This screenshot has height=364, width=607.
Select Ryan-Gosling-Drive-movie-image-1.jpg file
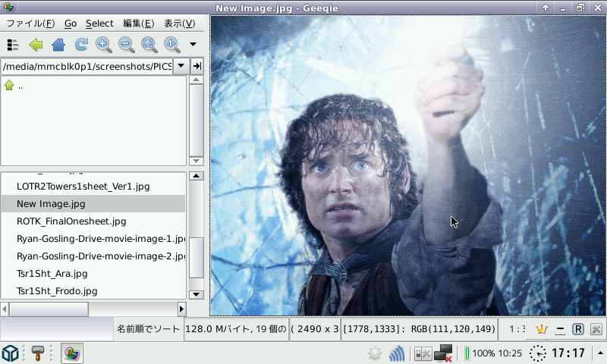coord(93,239)
